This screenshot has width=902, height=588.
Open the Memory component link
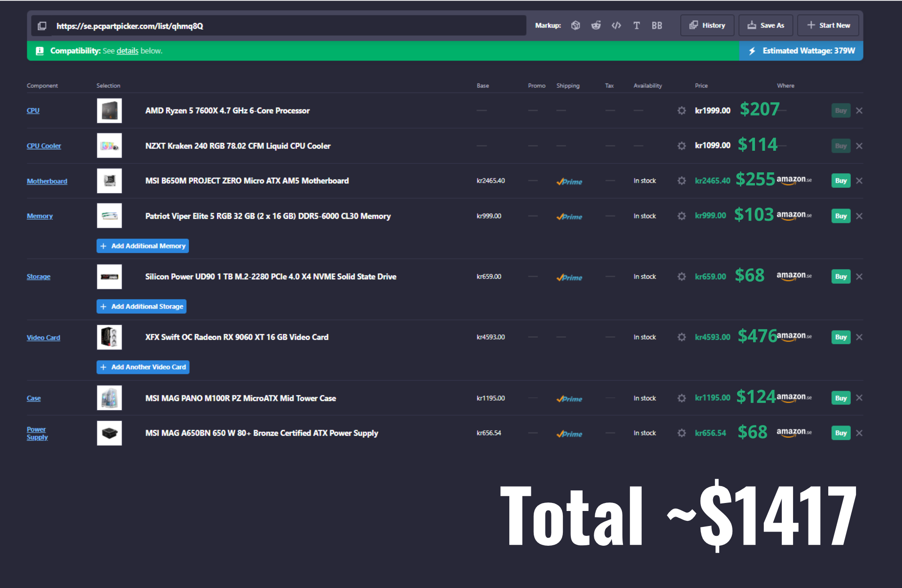[x=39, y=216]
